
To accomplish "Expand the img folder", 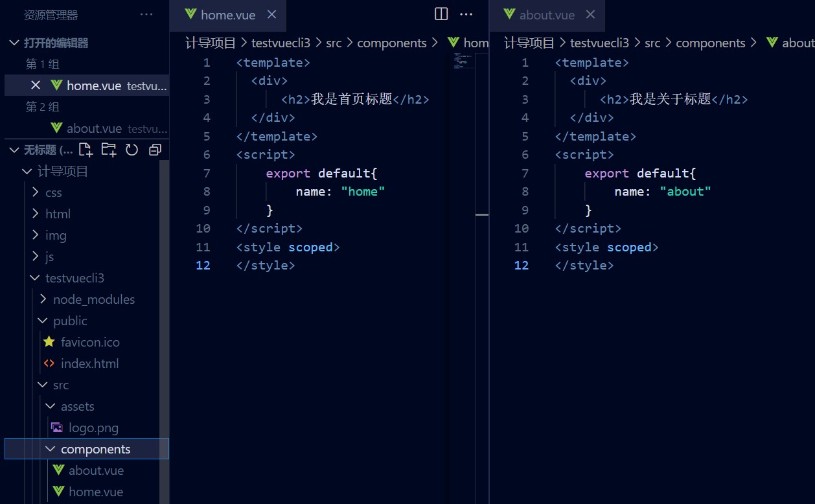I will 36,235.
